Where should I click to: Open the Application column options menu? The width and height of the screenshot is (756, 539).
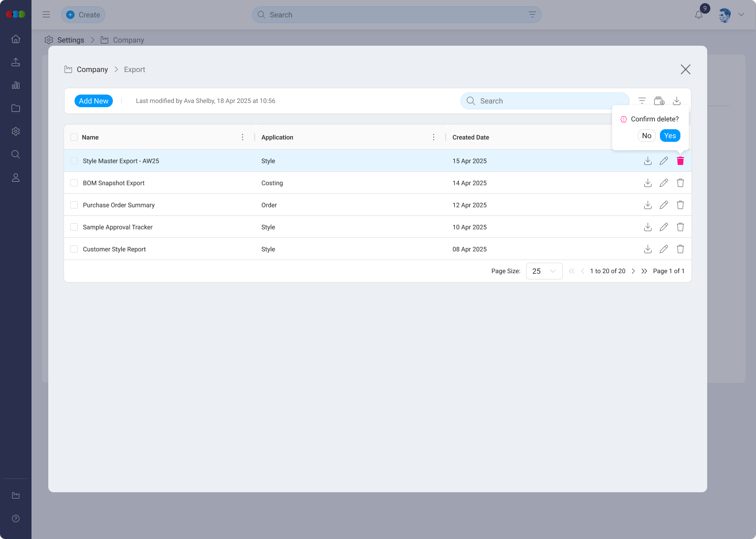434,137
